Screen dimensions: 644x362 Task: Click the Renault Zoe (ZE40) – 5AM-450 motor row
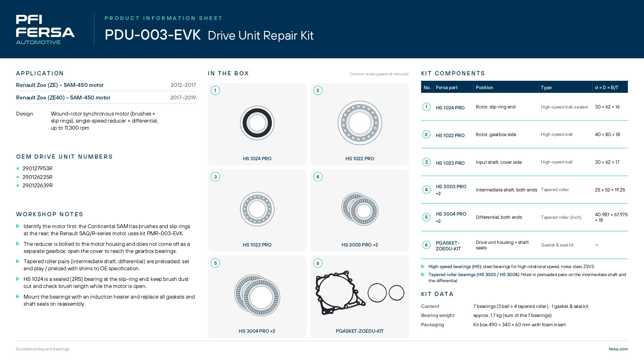tap(106, 97)
